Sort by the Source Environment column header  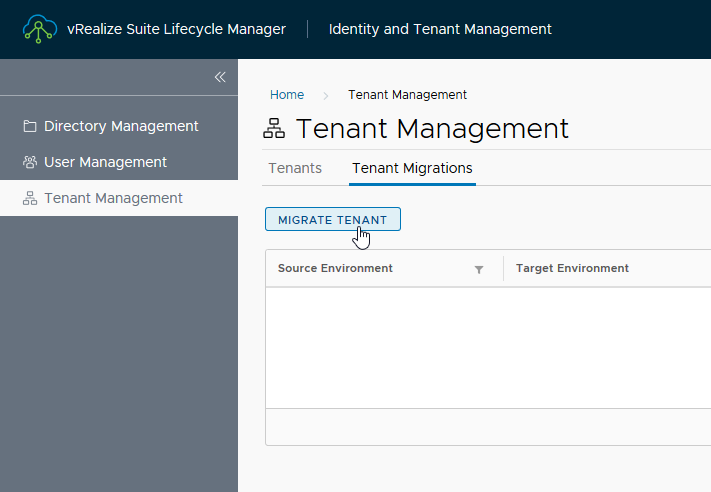click(335, 268)
